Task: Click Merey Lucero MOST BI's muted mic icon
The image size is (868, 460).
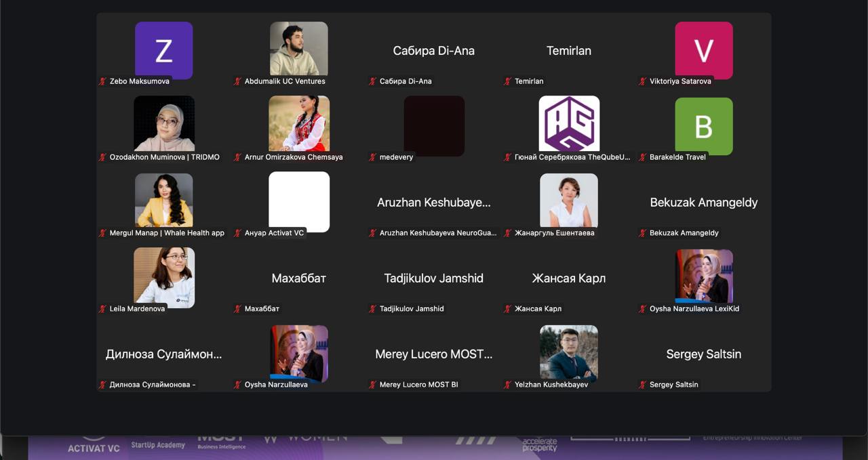Action: click(x=373, y=385)
